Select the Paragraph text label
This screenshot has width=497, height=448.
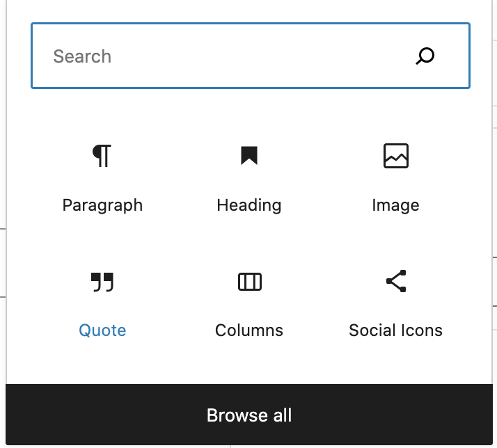click(102, 205)
